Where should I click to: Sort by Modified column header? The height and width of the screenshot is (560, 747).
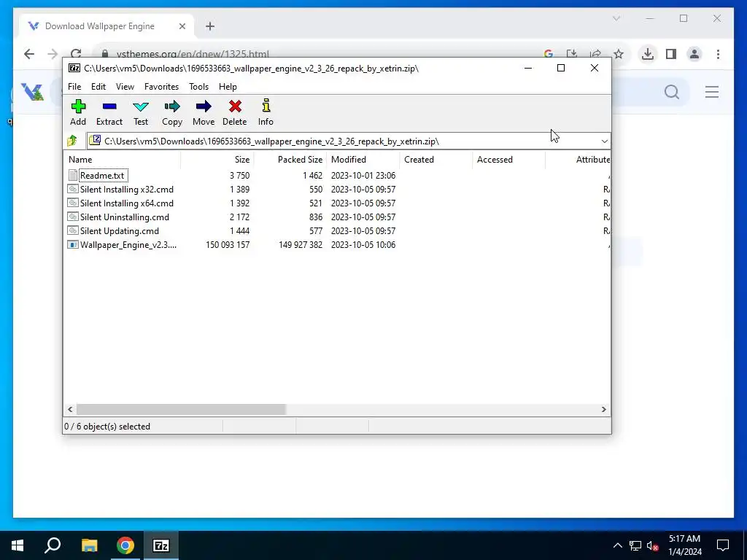pyautogui.click(x=363, y=160)
